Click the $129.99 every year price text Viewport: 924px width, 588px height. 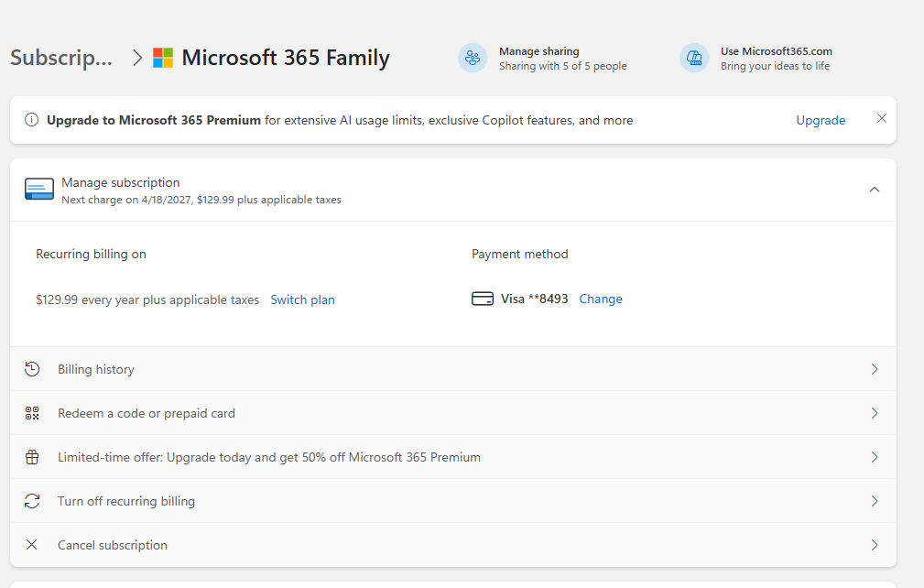click(147, 299)
